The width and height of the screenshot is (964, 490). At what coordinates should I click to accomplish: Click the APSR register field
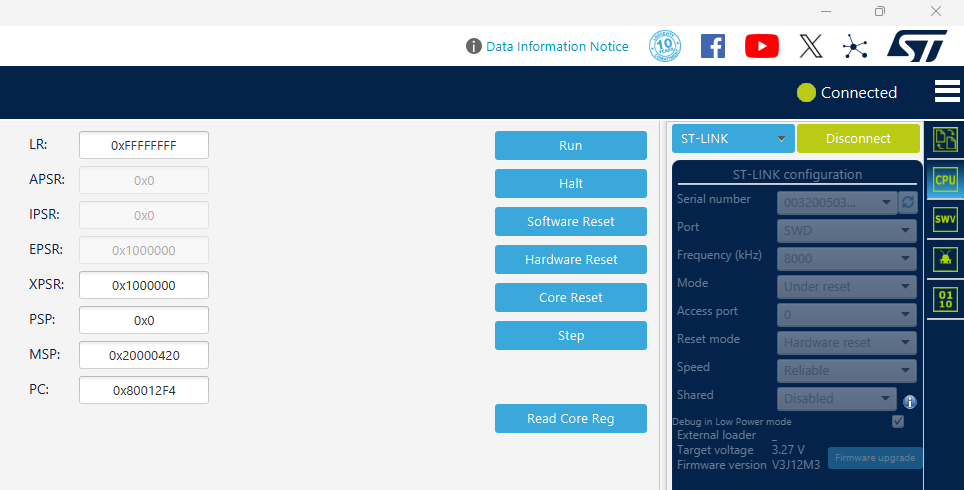pyautogui.click(x=144, y=180)
